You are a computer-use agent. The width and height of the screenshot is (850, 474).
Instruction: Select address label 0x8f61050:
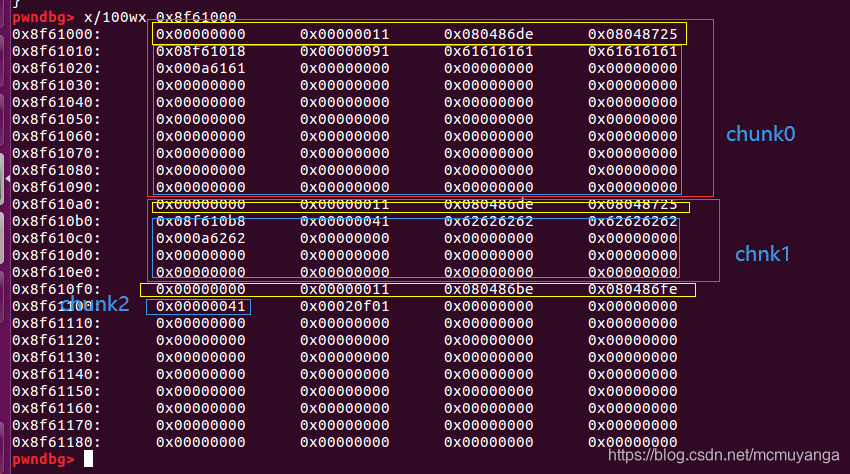pyautogui.click(x=56, y=119)
